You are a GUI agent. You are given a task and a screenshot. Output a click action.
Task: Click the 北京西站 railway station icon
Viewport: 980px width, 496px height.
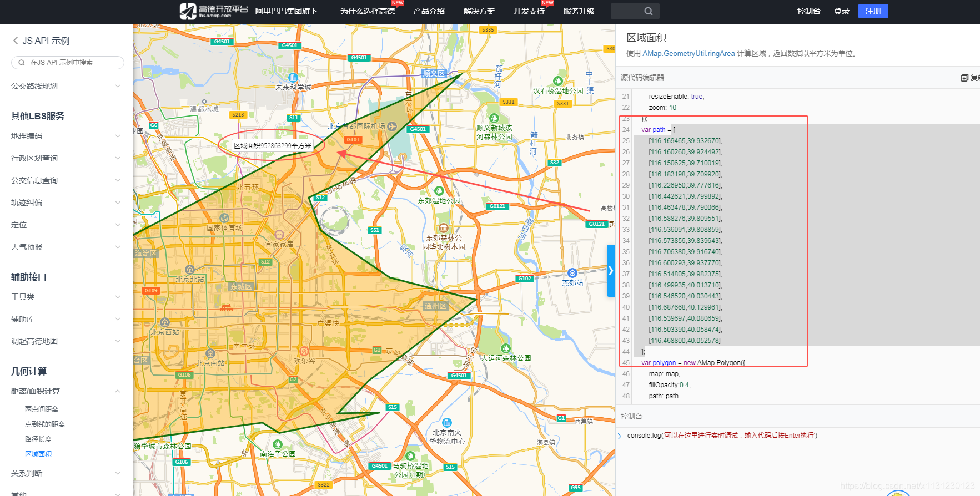[165, 322]
